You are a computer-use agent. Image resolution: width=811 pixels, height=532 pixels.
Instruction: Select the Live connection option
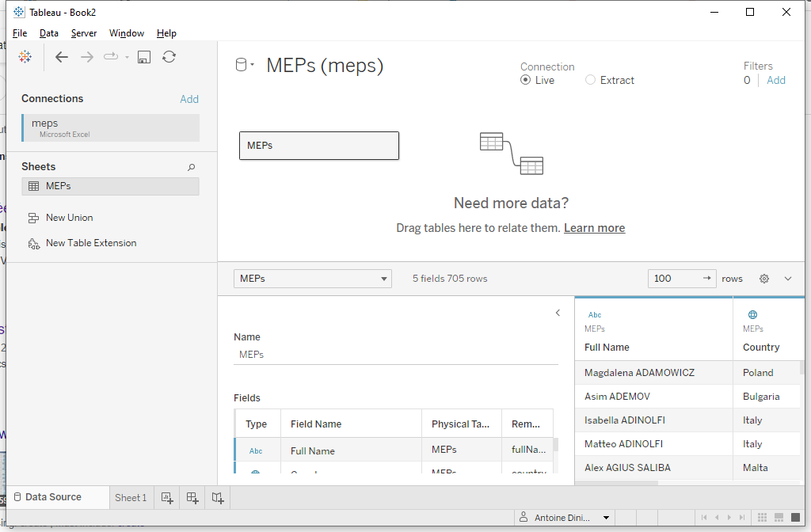[x=526, y=80]
